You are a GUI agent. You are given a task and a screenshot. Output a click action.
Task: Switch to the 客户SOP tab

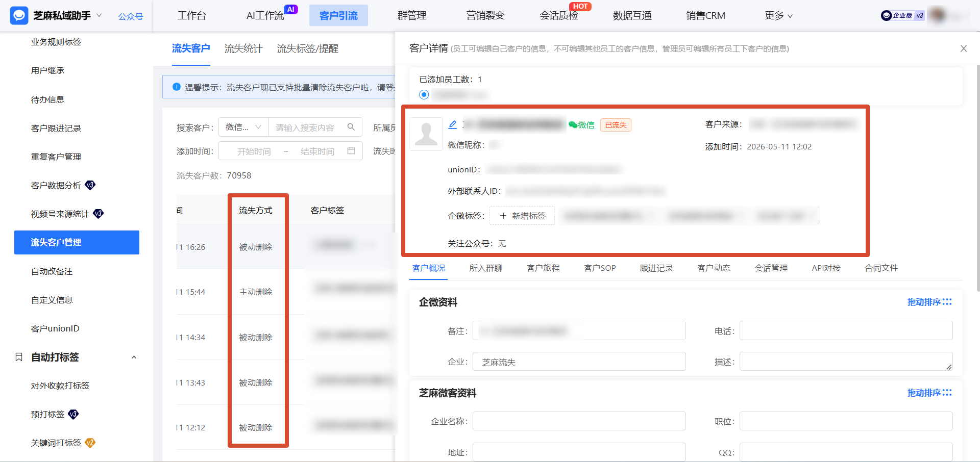click(x=600, y=268)
